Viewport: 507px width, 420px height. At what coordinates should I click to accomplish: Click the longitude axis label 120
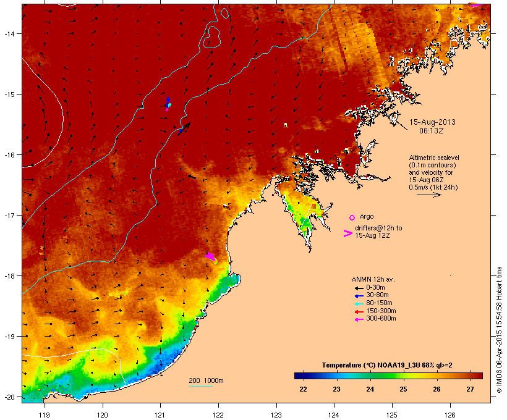click(x=103, y=415)
